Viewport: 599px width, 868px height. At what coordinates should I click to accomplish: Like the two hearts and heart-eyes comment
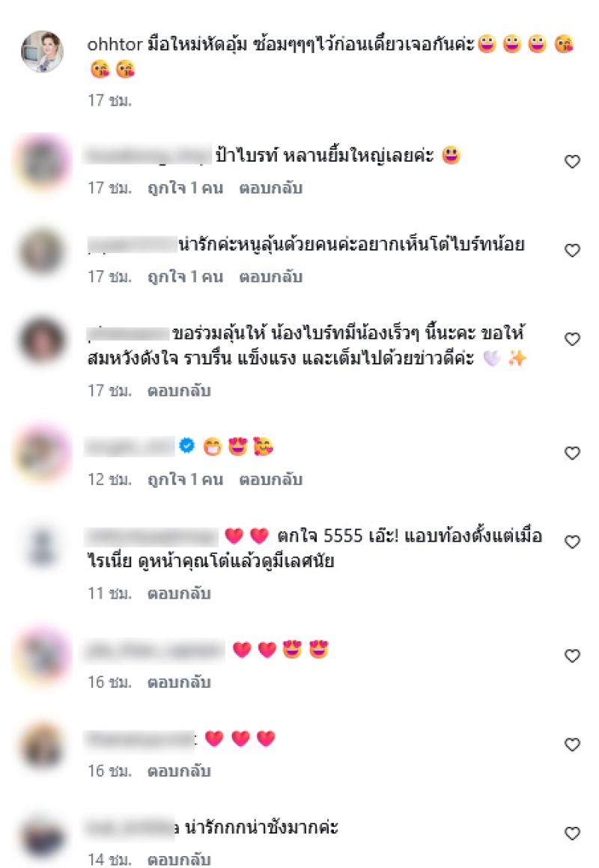572,655
